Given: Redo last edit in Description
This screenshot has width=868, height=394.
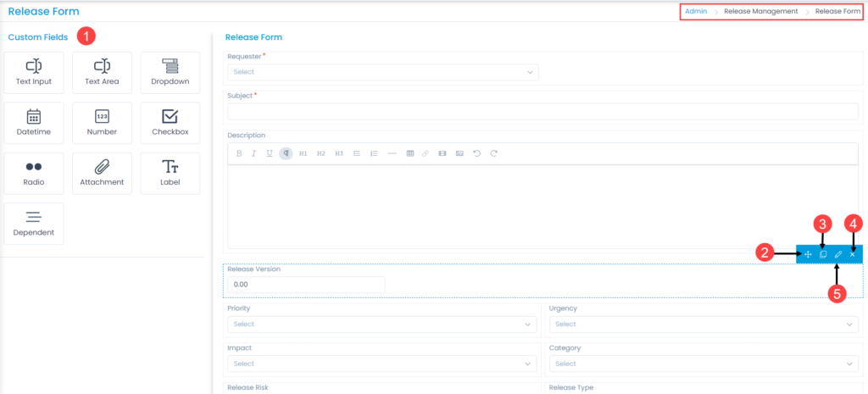Looking at the screenshot, I should click(x=494, y=153).
